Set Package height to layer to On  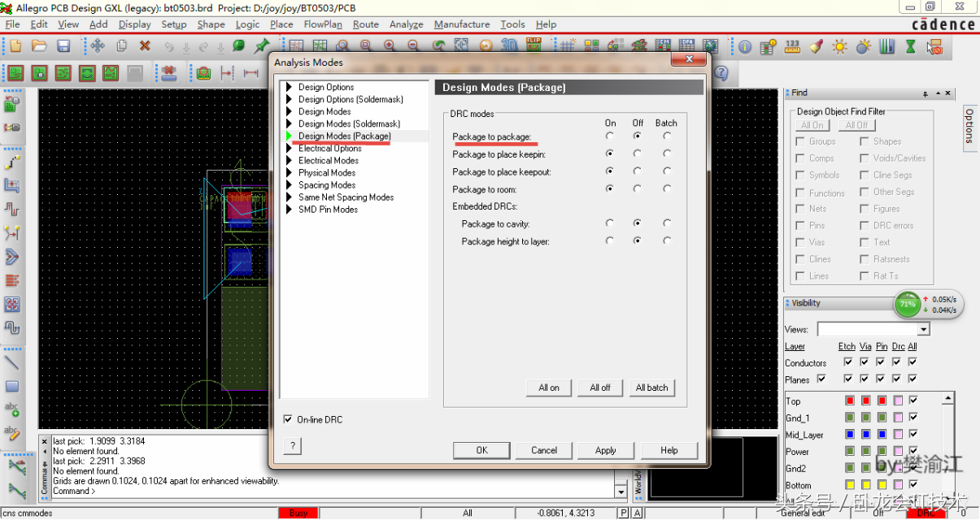pyautogui.click(x=610, y=240)
